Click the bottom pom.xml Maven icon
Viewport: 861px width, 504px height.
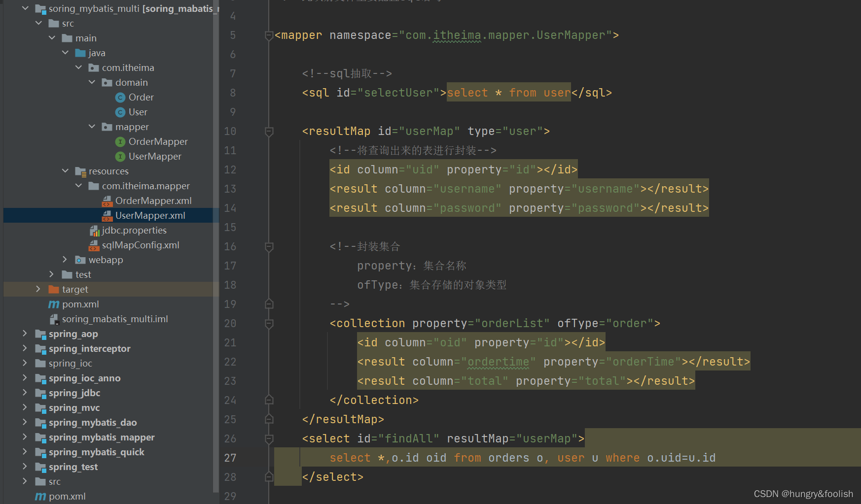(x=40, y=497)
